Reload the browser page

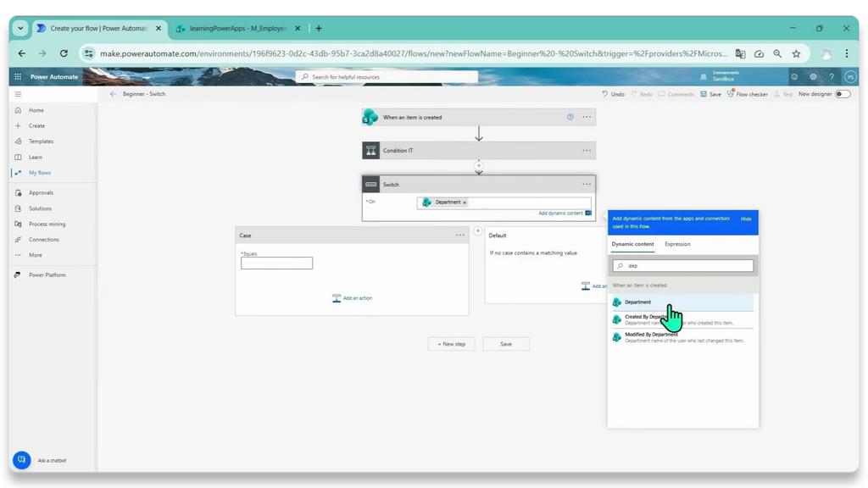click(x=64, y=53)
